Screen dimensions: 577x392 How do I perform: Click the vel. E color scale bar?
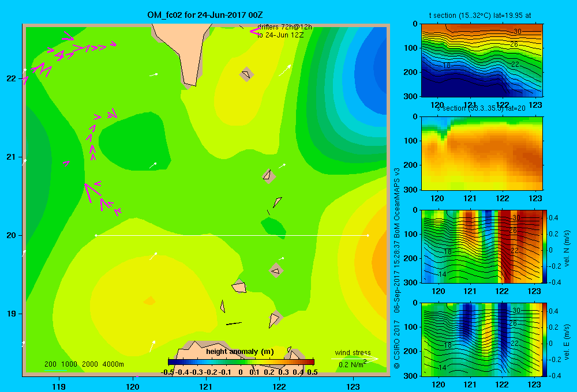point(545,340)
